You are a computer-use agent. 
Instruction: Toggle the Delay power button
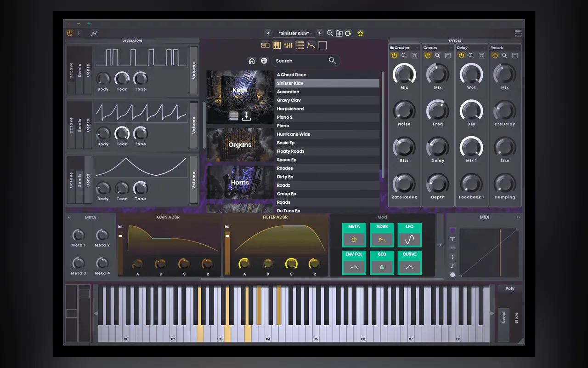pyautogui.click(x=461, y=56)
